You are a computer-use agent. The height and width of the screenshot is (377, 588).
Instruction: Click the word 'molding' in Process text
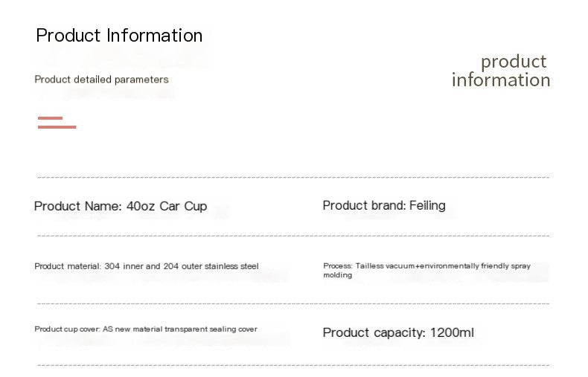pyautogui.click(x=337, y=275)
